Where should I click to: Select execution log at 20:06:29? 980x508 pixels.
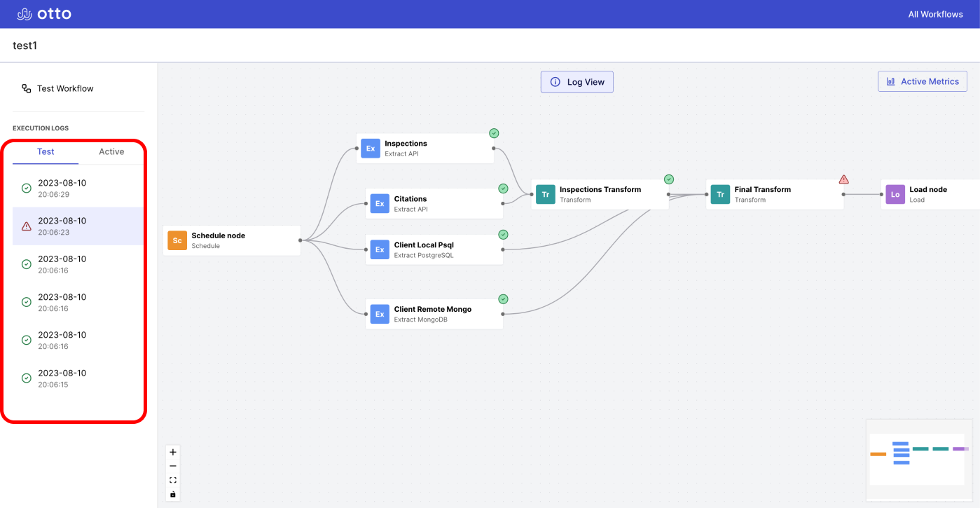[78, 188]
